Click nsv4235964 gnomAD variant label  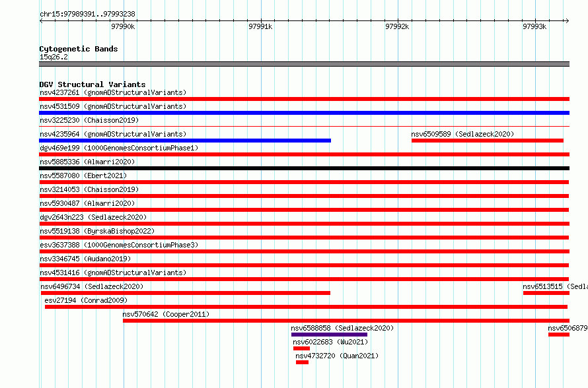[x=113, y=134]
